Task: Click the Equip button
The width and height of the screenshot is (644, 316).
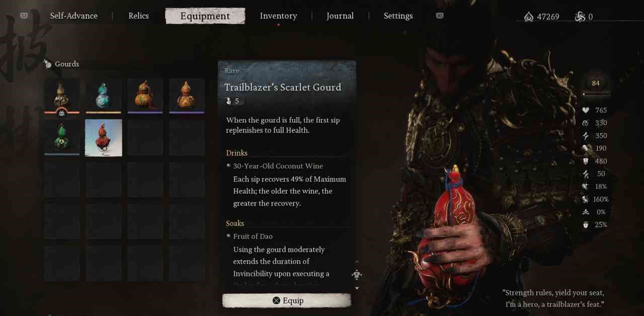Action: pyautogui.click(x=287, y=300)
